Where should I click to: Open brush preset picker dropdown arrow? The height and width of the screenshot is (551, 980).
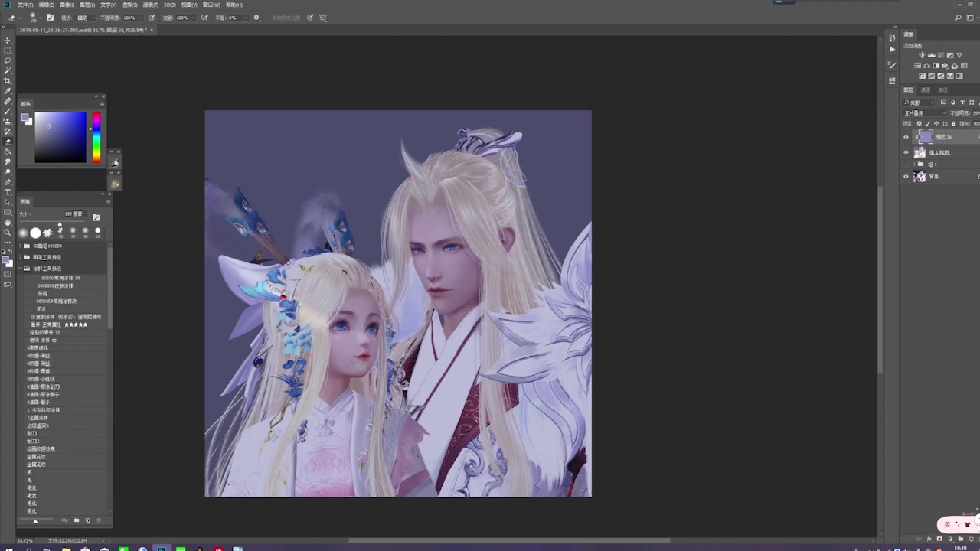[41, 18]
